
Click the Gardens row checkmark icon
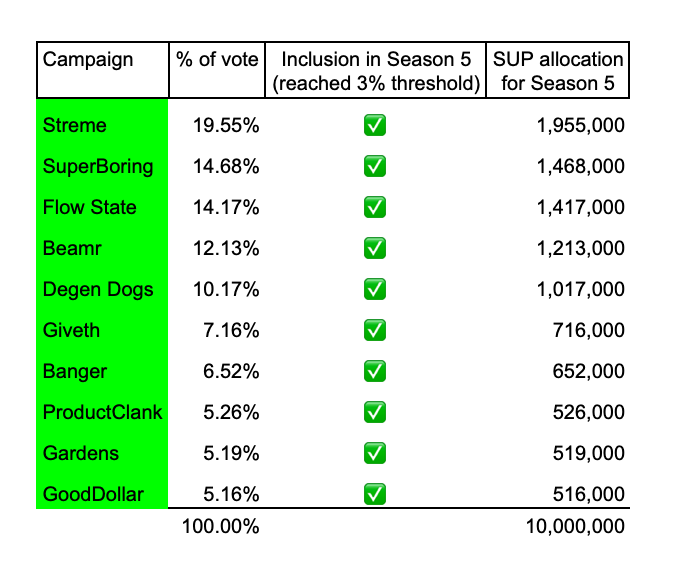click(375, 453)
